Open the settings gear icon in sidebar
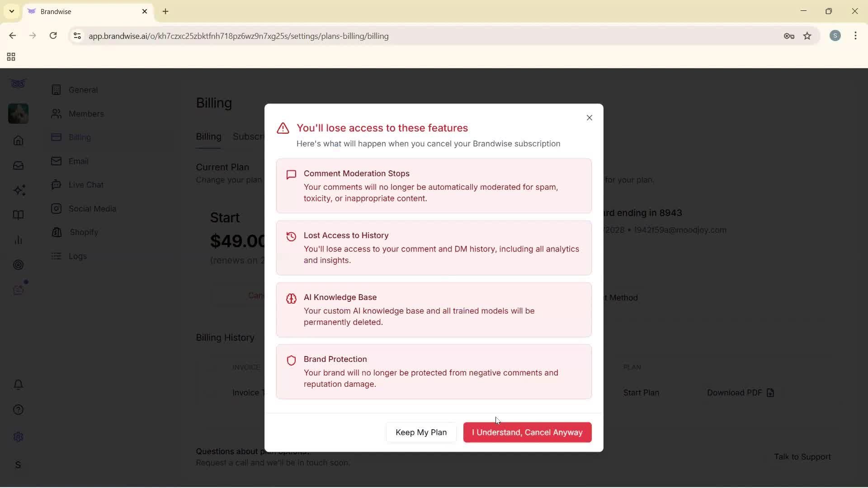Screen dimensions: 868x488 pyautogui.click(x=18, y=436)
